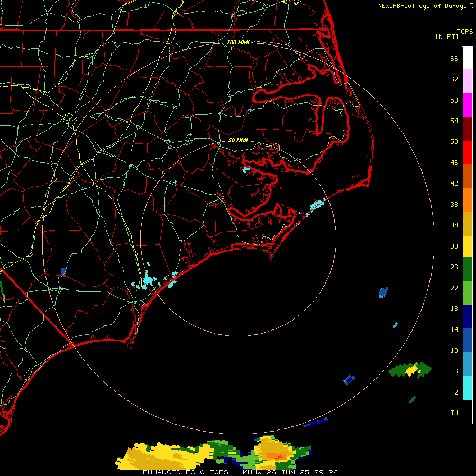Click the '42' legend value
The image size is (476, 476).
[454, 184]
